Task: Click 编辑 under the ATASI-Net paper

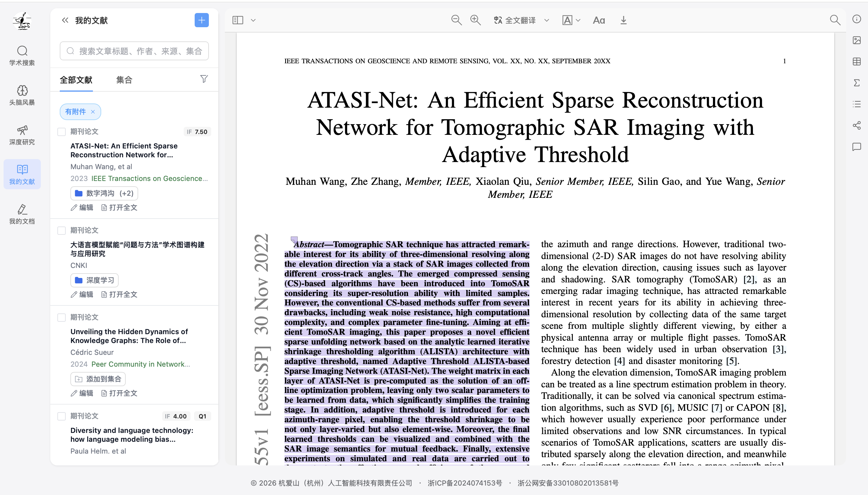Action: (x=82, y=208)
